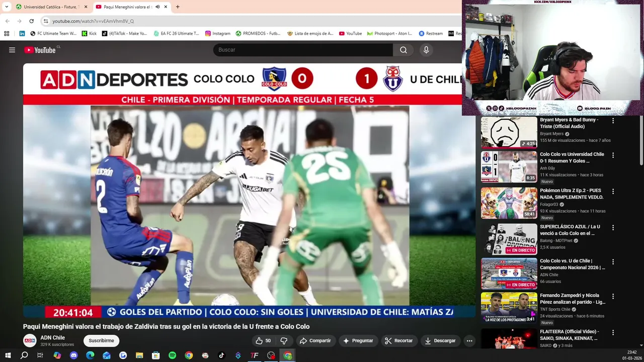The width and height of the screenshot is (644, 362).
Task: Open SUPERCLÁSICO AZUL live stream thumbnail
Action: pos(509,239)
